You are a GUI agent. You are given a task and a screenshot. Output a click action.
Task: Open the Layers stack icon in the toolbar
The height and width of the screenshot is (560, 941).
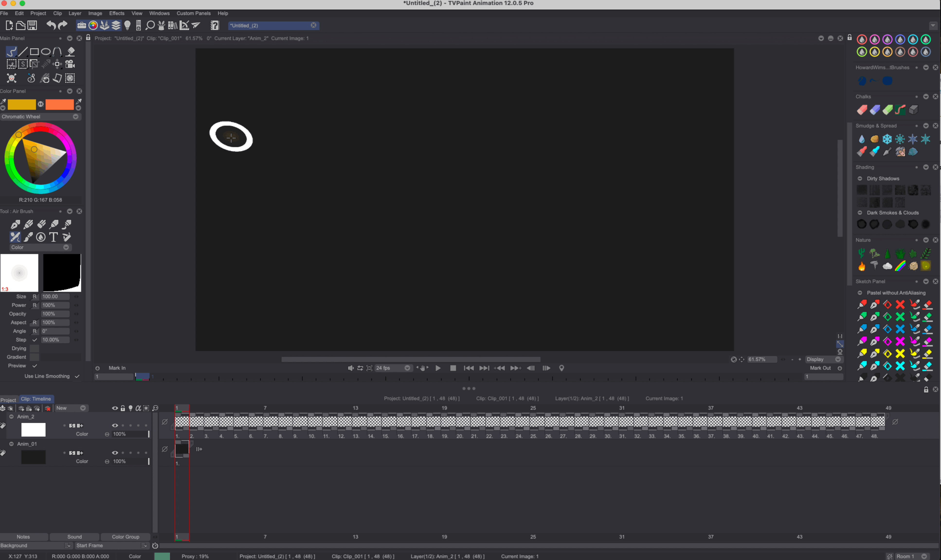(116, 25)
